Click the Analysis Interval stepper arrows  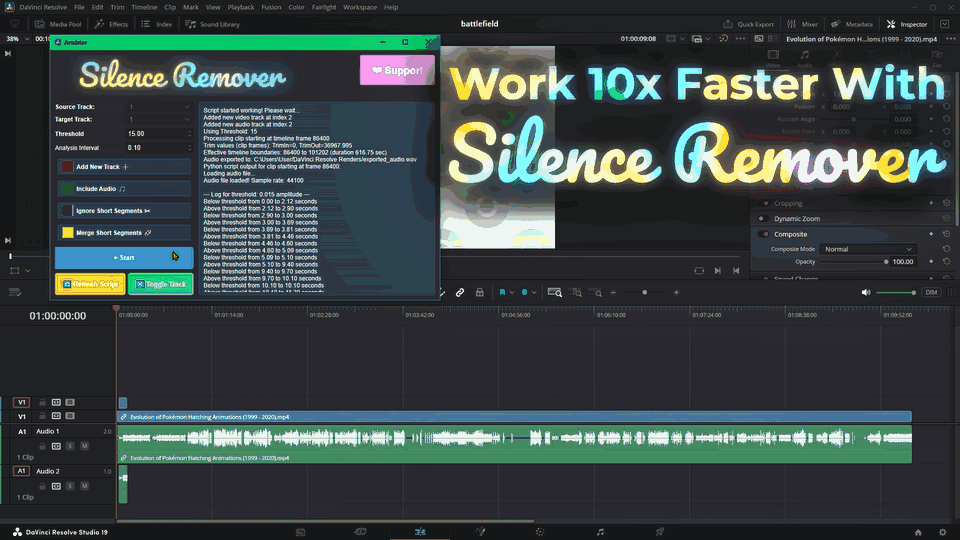click(189, 148)
